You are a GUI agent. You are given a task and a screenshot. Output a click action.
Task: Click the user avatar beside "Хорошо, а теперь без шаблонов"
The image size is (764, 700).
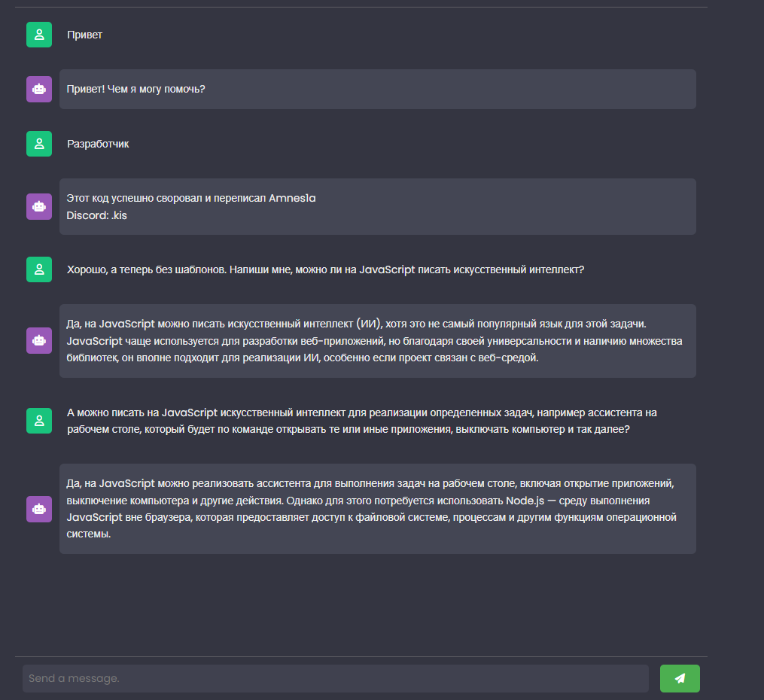coord(39,269)
